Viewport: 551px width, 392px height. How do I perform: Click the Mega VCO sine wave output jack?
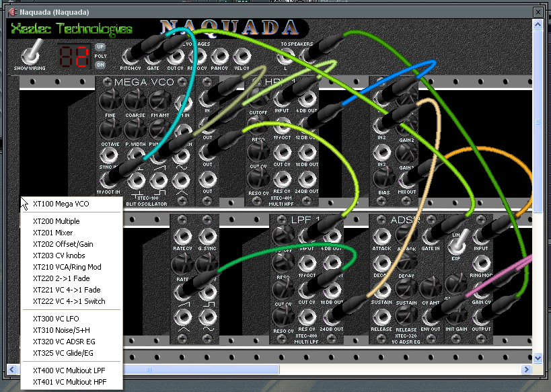point(182,155)
